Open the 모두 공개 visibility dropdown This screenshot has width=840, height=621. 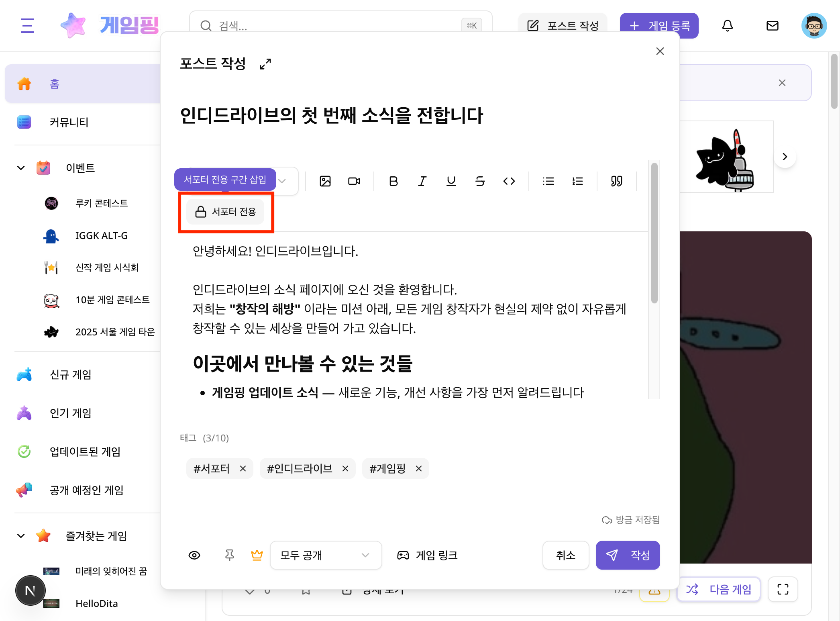pos(326,555)
